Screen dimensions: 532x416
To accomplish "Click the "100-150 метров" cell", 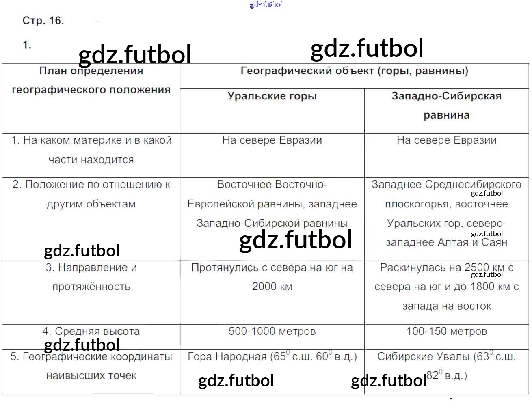I will [x=446, y=332].
